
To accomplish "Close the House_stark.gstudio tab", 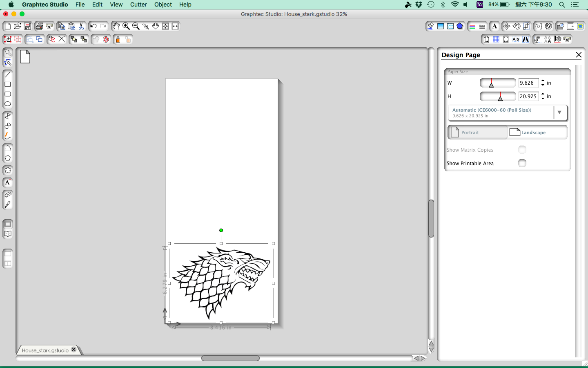I will tap(74, 350).
